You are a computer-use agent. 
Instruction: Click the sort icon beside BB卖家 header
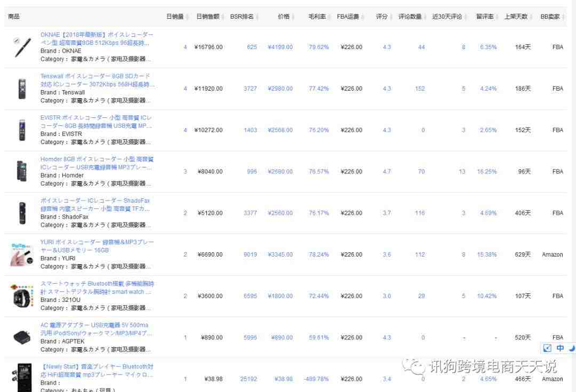(563, 17)
